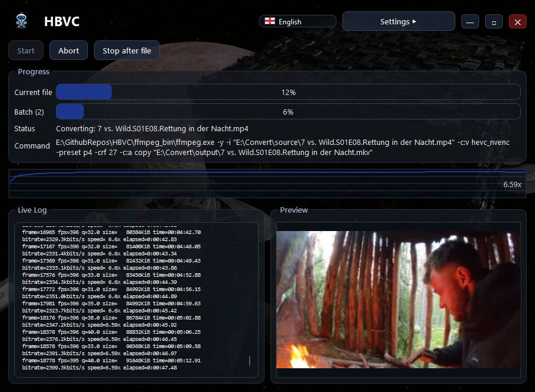
Task: Click the HBVC title text
Action: coord(62,21)
